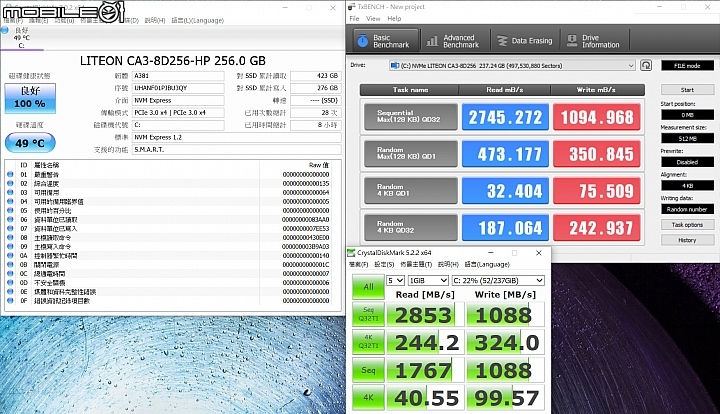The height and width of the screenshot is (414, 720).
Task: Click the Seq Q32T1 read value 2853
Action: pyautogui.click(x=425, y=314)
